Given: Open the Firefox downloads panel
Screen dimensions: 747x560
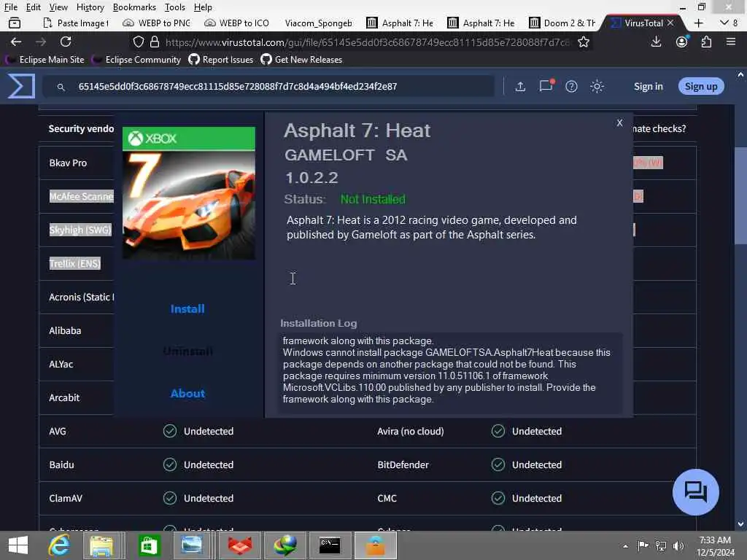Looking at the screenshot, I should [656, 42].
